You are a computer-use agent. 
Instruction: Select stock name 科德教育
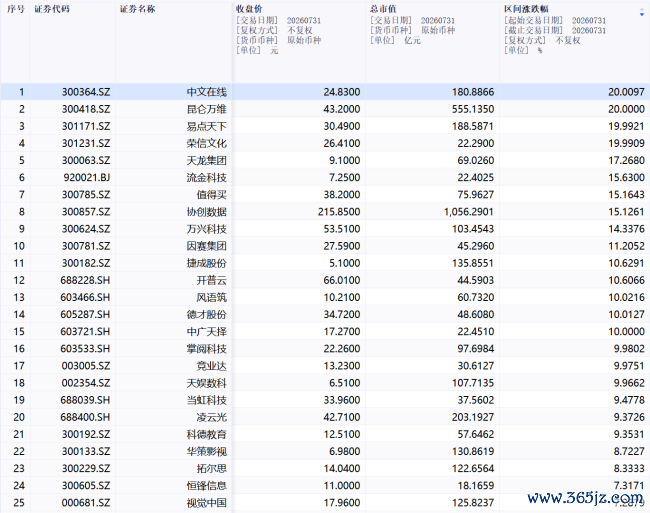point(206,434)
